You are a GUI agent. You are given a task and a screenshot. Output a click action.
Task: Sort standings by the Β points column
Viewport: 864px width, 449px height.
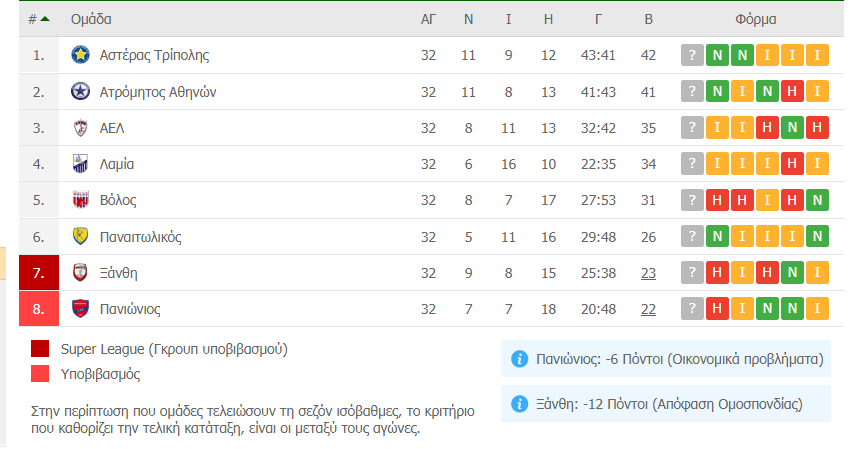tap(648, 19)
